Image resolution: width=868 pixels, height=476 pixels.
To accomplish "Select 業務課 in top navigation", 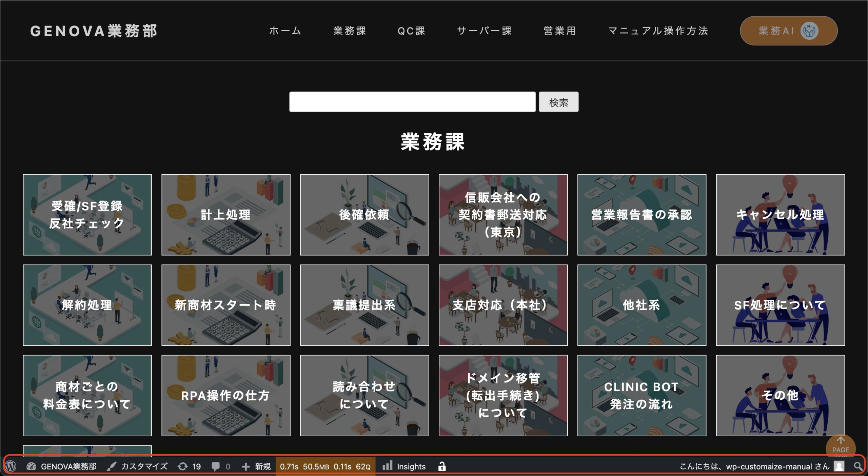I will 349,31.
